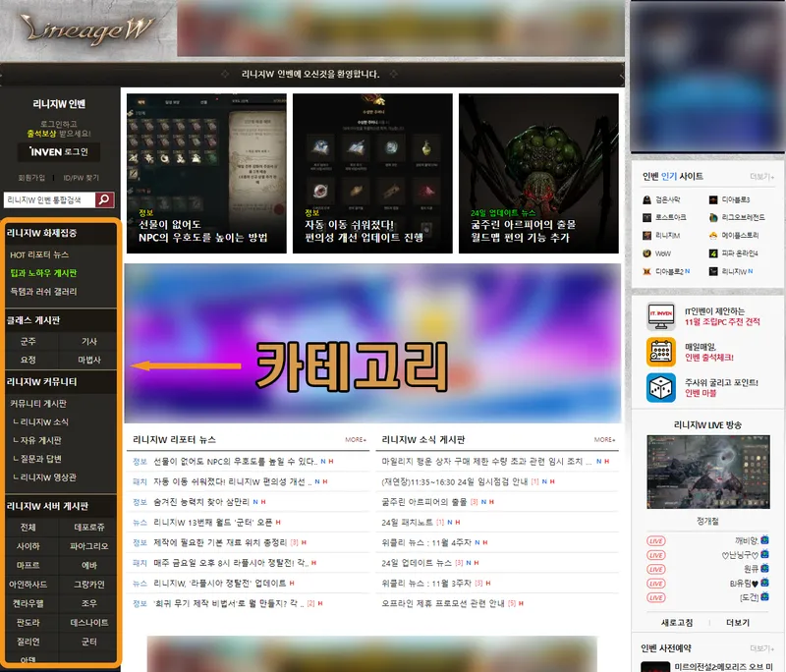Open 팁과 노하우 게시판

pos(43,273)
